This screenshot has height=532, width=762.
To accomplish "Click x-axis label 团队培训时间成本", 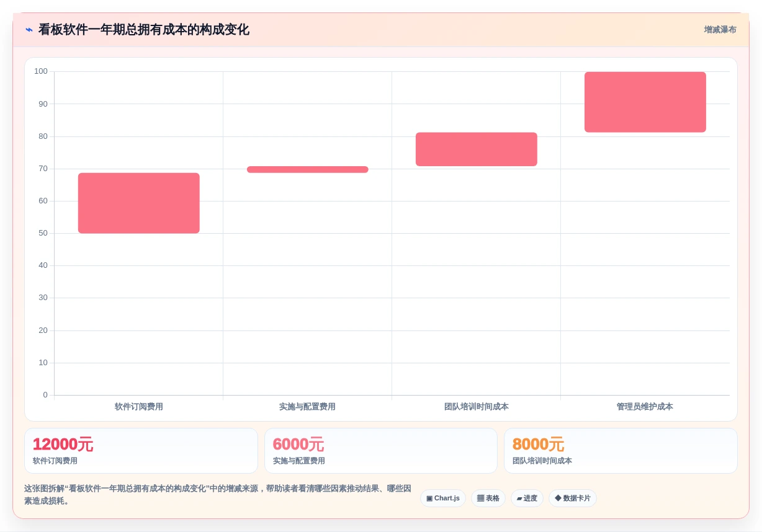I will coord(477,407).
